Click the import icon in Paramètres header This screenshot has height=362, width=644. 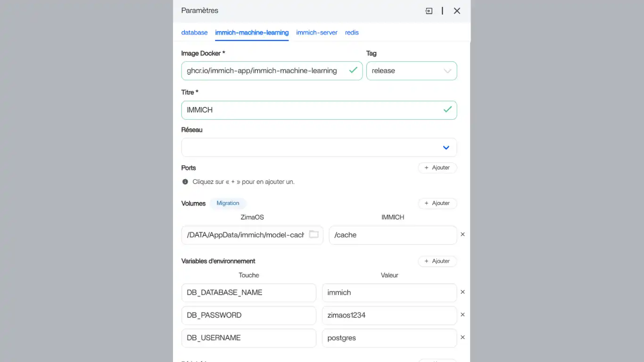pyautogui.click(x=429, y=11)
